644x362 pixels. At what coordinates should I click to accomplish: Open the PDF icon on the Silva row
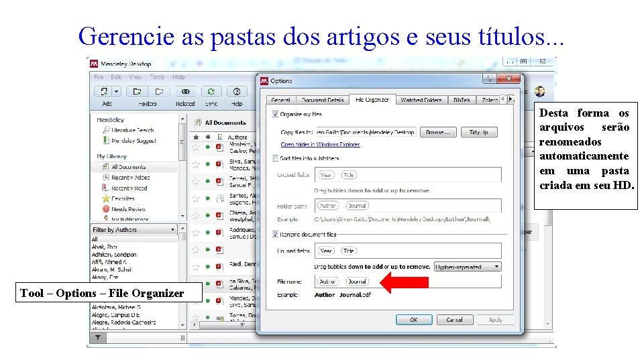click(x=220, y=164)
